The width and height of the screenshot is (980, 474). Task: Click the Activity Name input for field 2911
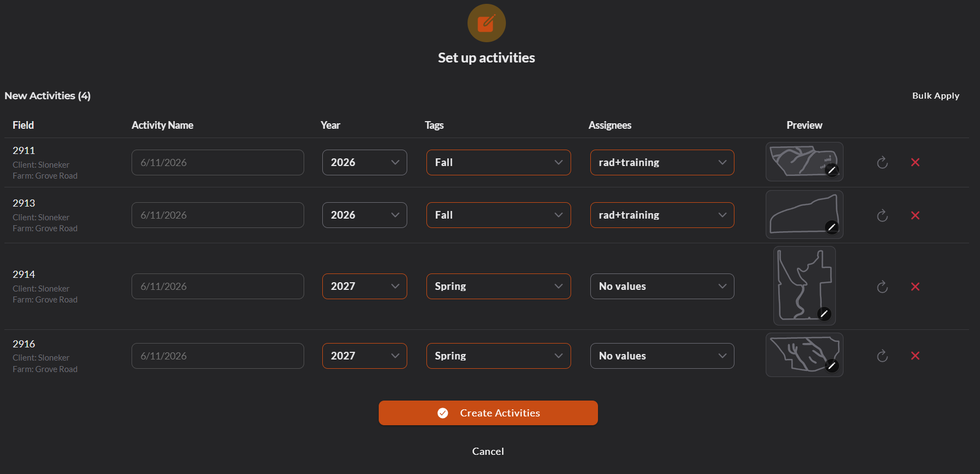[218, 162]
